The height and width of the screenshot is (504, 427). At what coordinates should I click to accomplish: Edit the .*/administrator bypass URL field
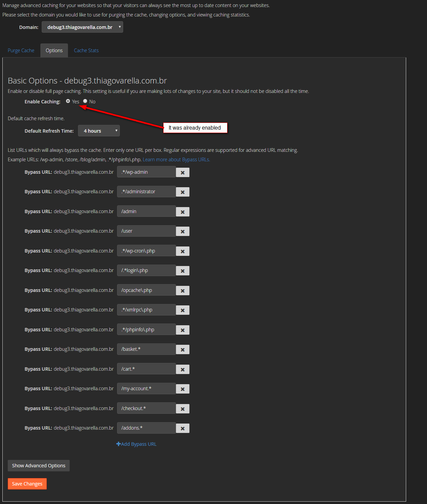146,192
